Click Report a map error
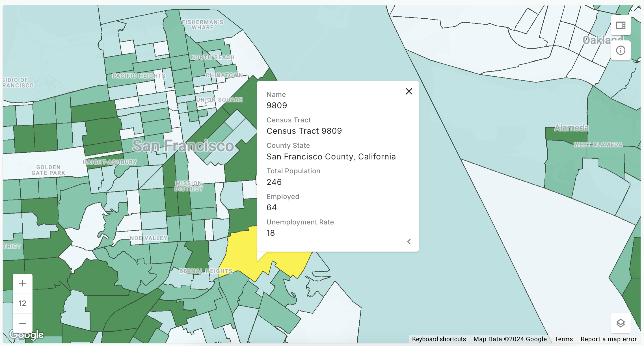The height and width of the screenshot is (346, 644). coord(608,339)
